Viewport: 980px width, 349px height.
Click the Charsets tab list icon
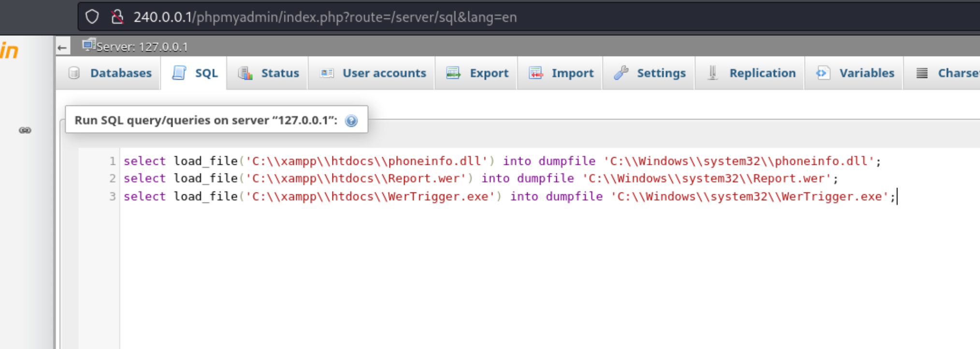click(922, 73)
